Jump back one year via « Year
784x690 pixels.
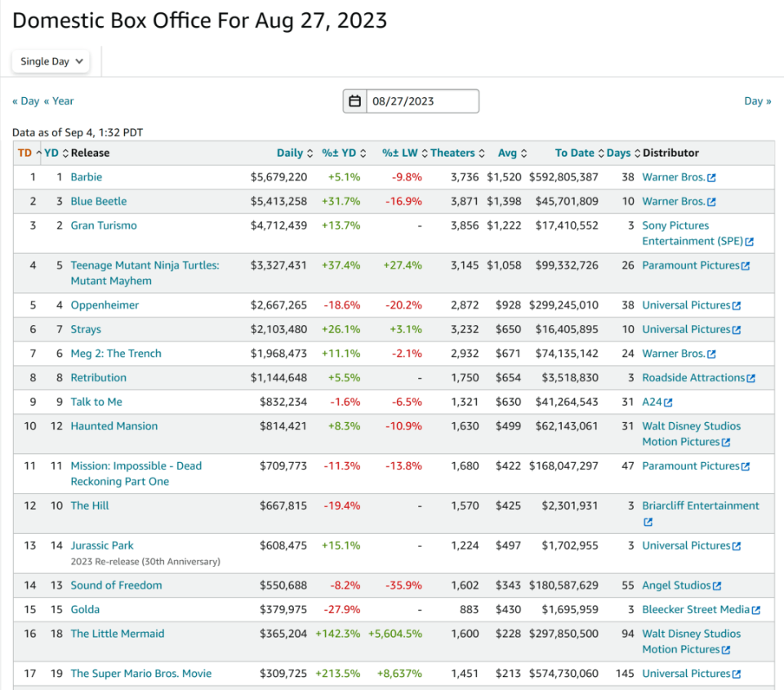click(59, 101)
